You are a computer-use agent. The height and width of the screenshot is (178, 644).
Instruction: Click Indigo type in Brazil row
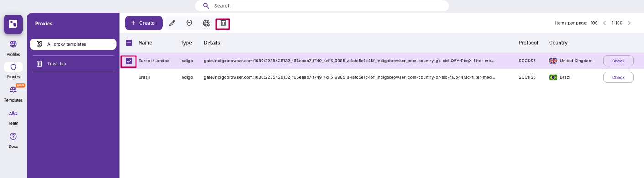pyautogui.click(x=186, y=77)
